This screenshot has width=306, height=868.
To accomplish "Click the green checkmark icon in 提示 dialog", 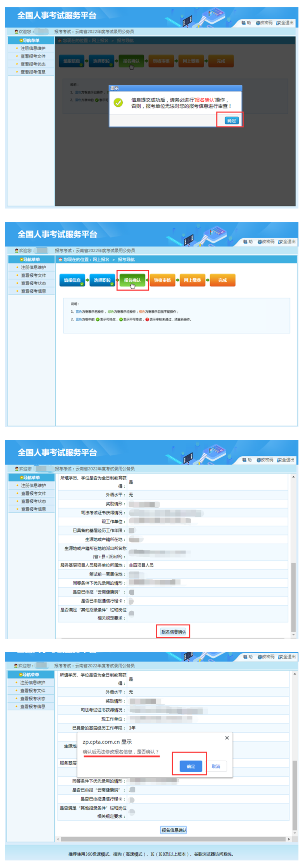I will click(118, 102).
